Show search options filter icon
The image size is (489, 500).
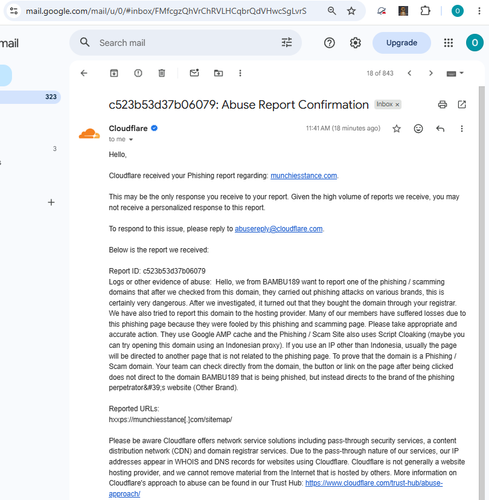point(287,42)
